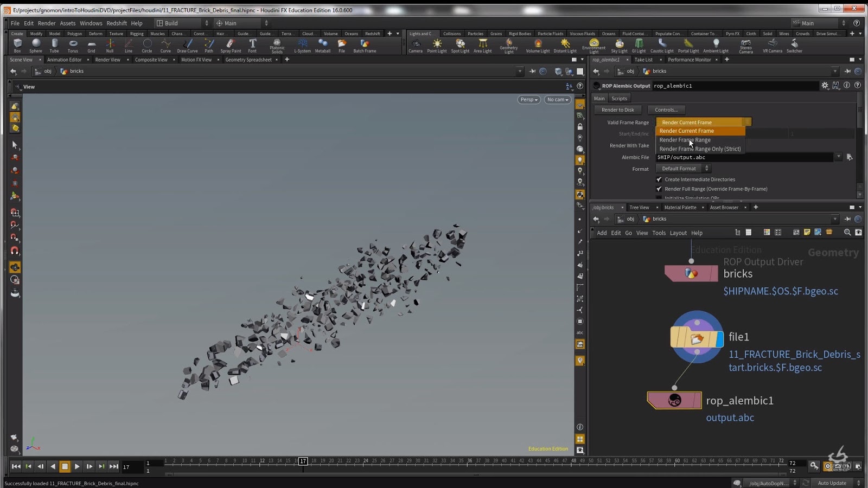The height and width of the screenshot is (488, 868).
Task: Click the L-System shelf tool
Action: point(302,46)
